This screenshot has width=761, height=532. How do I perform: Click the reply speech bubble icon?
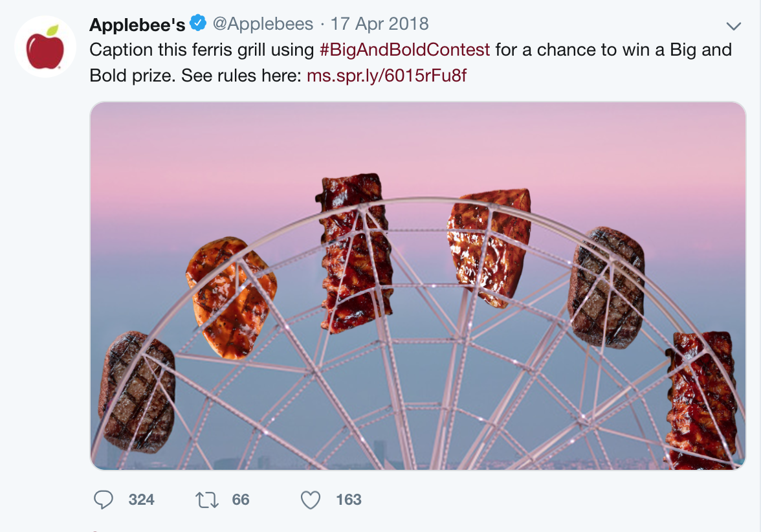104,500
